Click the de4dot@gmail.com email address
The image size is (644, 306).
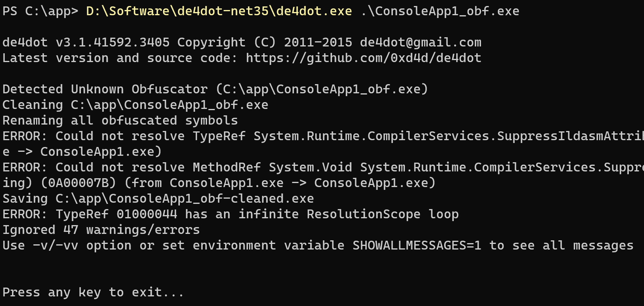(421, 42)
